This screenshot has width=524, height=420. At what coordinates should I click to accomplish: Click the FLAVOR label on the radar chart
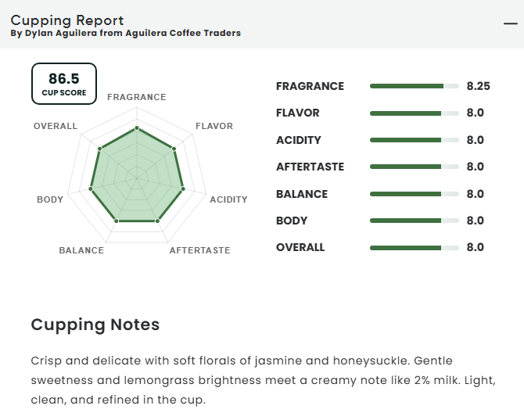[x=214, y=126]
